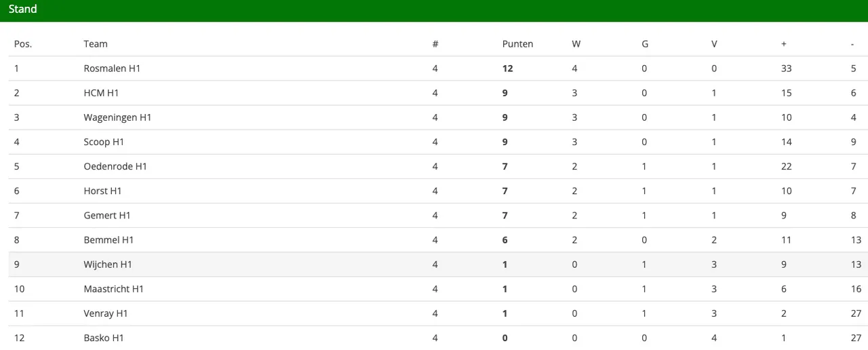Click Basko H1 at table bottom
The width and height of the screenshot is (868, 350).
(x=104, y=338)
